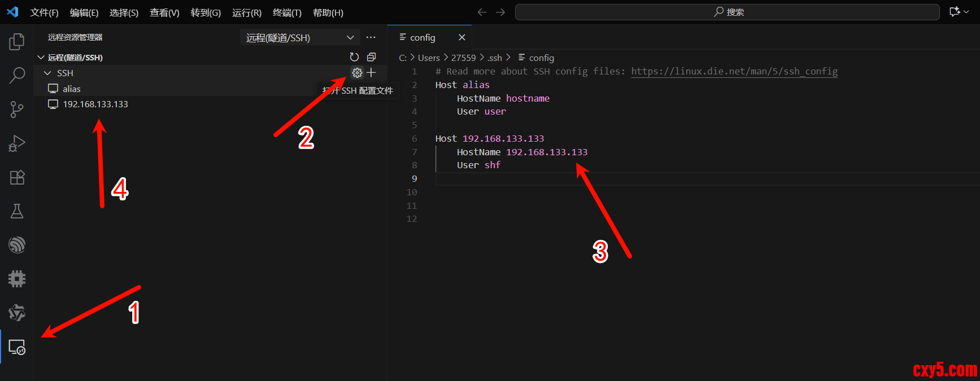Click line number 9 in gutter

[415, 178]
